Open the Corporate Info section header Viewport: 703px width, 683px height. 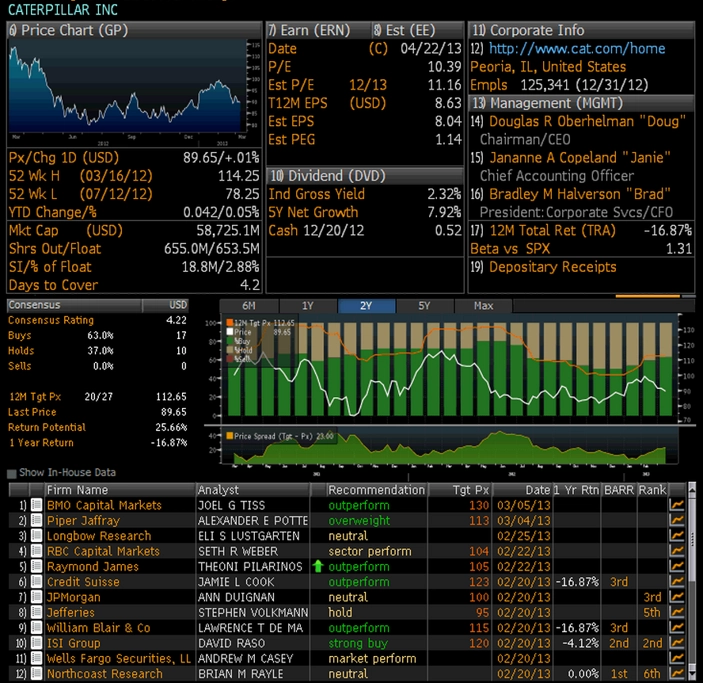(581, 30)
